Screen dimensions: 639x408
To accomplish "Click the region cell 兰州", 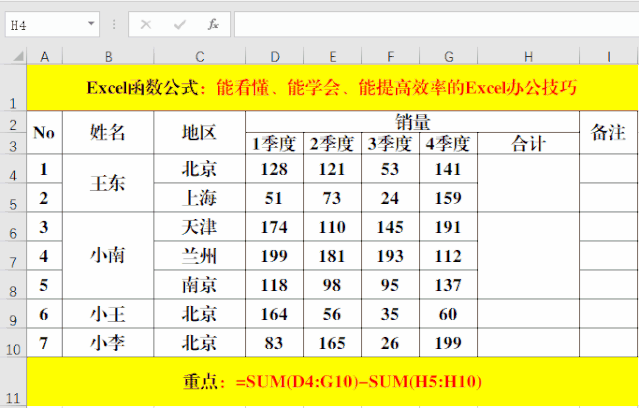I will tap(200, 256).
